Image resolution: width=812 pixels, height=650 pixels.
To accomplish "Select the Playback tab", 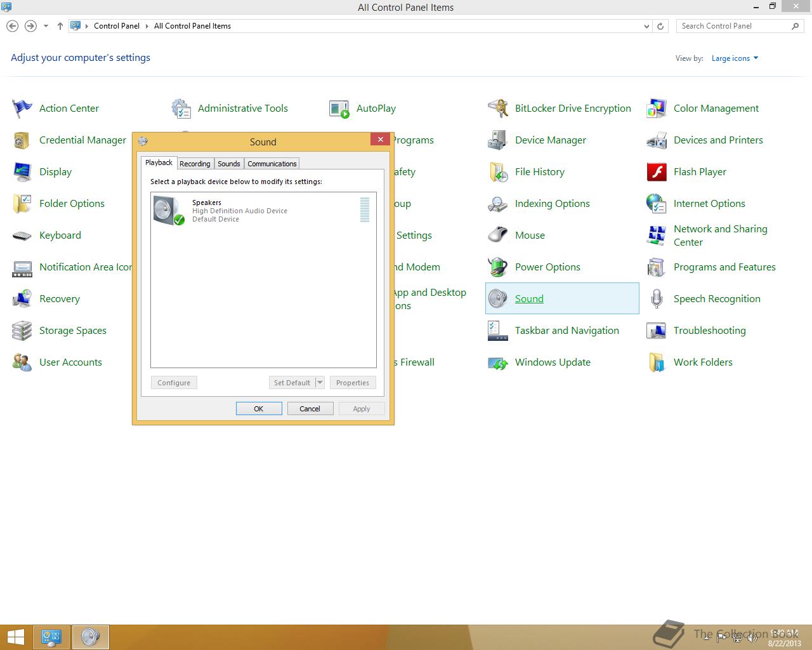I will 159,162.
